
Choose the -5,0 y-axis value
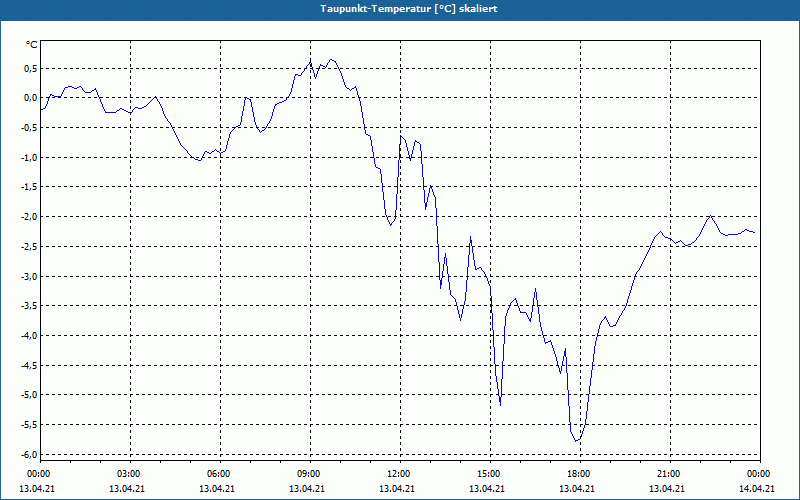coord(28,395)
